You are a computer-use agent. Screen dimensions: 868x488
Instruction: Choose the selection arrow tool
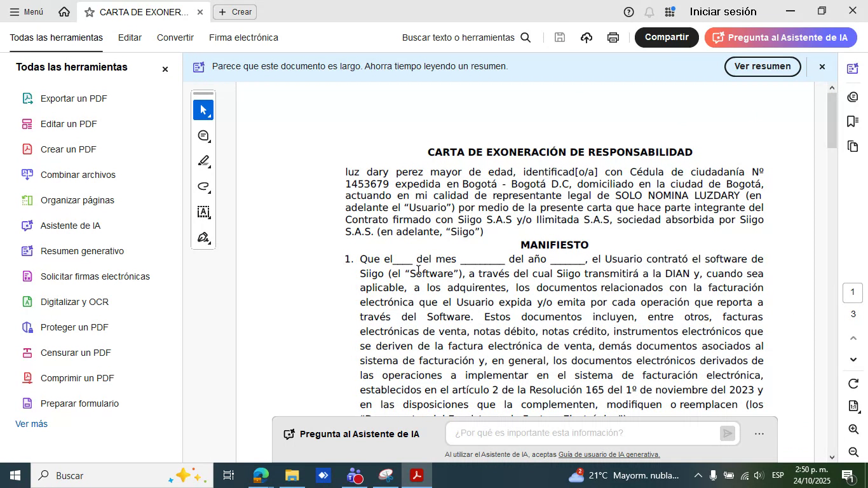tap(203, 110)
